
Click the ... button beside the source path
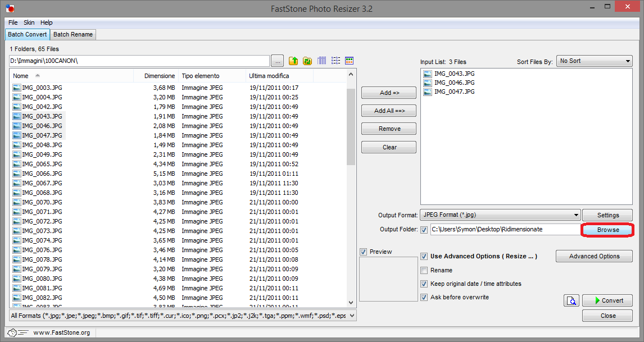click(x=278, y=61)
